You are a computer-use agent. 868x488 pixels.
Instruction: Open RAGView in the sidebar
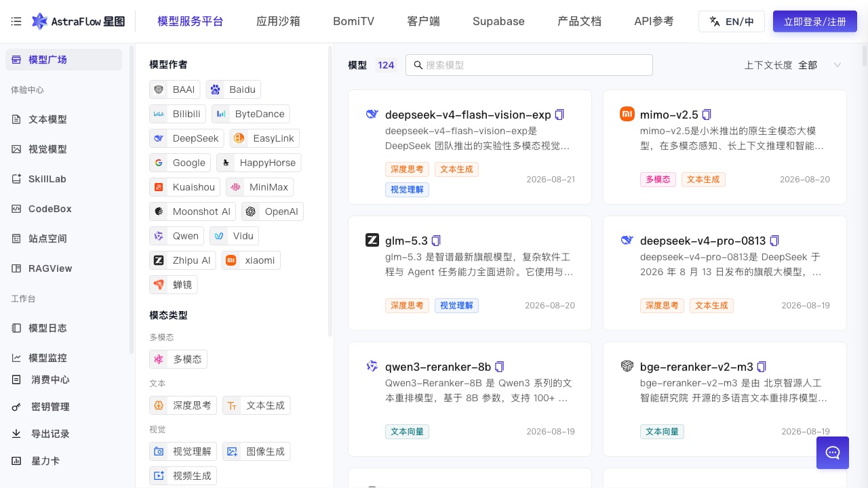(64, 268)
